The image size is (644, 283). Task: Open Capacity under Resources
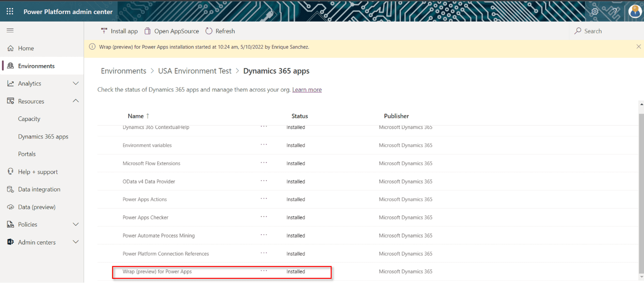tap(29, 119)
